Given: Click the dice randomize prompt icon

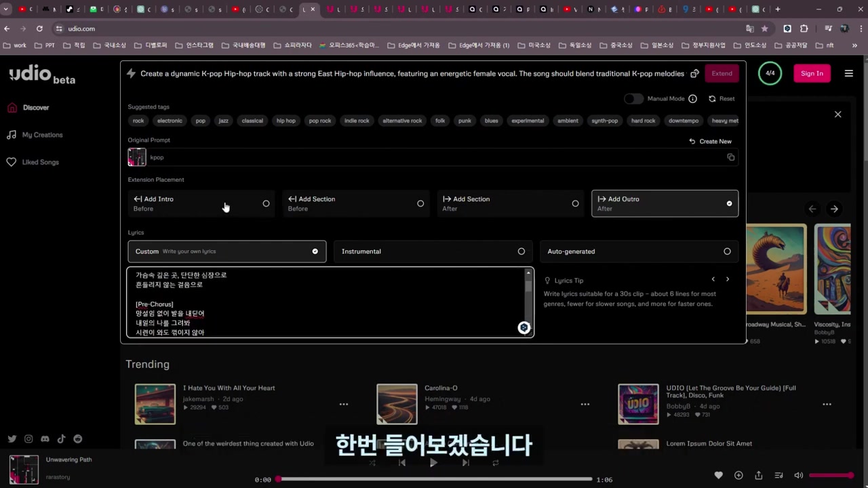Looking at the screenshot, I should 694,73.
